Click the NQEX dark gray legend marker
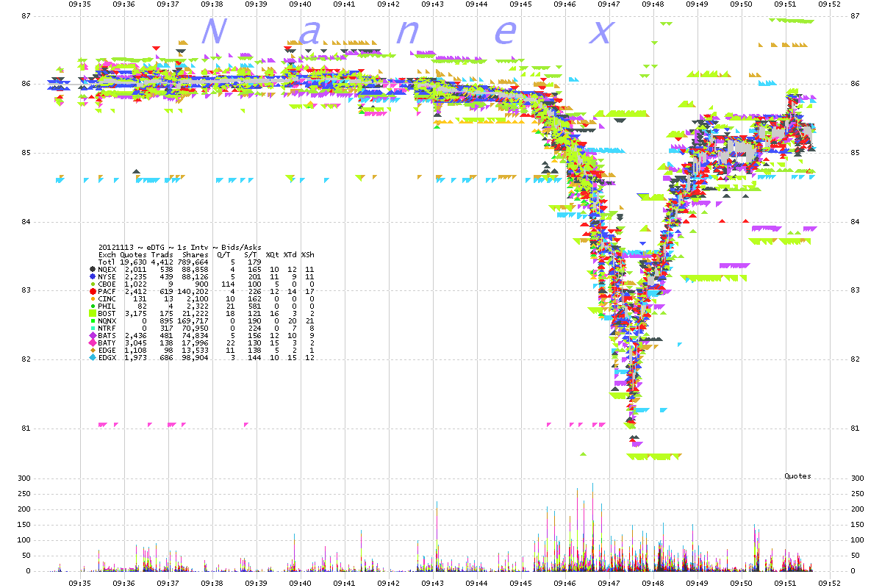The height and width of the screenshot is (588, 882). 92,270
